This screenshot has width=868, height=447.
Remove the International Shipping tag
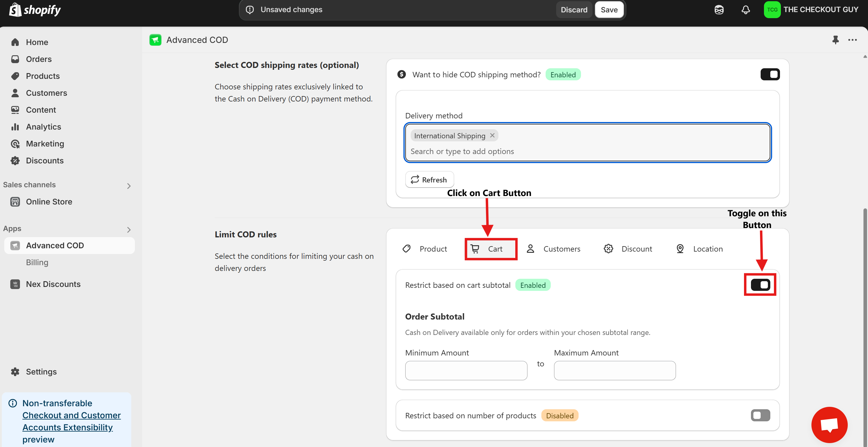tap(492, 135)
